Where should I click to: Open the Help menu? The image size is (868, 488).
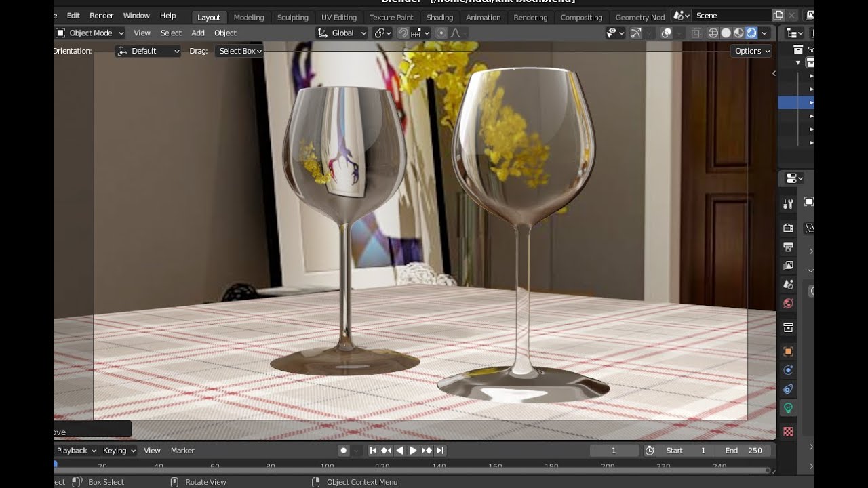click(x=168, y=16)
